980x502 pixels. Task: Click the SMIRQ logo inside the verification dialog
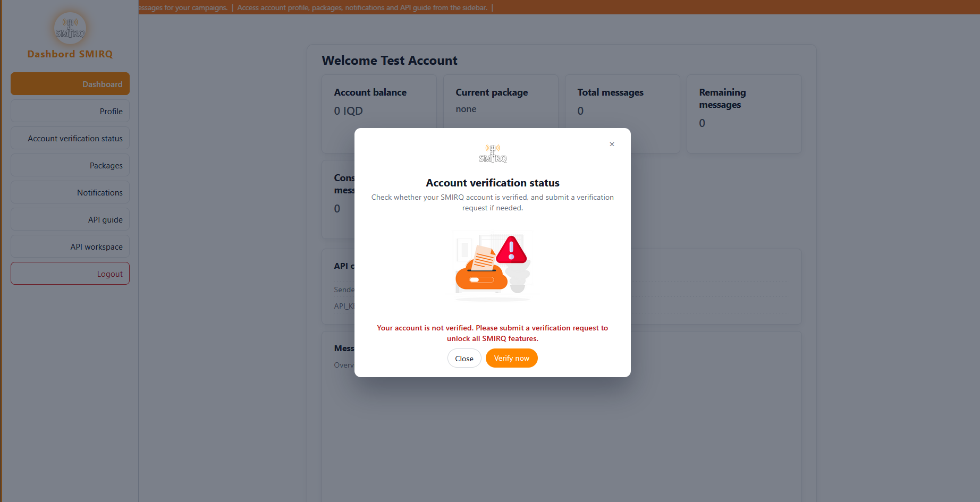(x=492, y=154)
